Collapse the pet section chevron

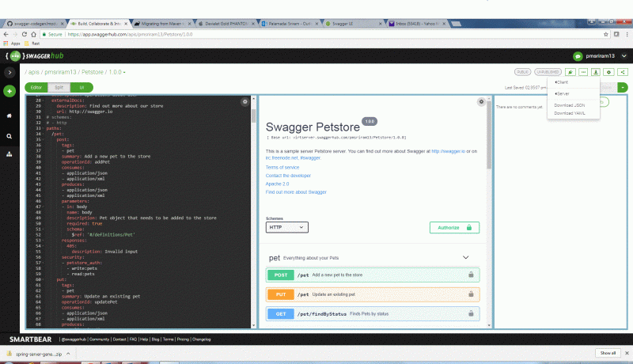465,257
